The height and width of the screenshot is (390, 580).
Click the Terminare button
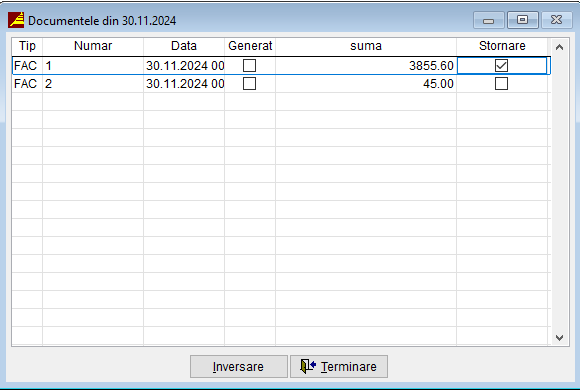(x=339, y=366)
